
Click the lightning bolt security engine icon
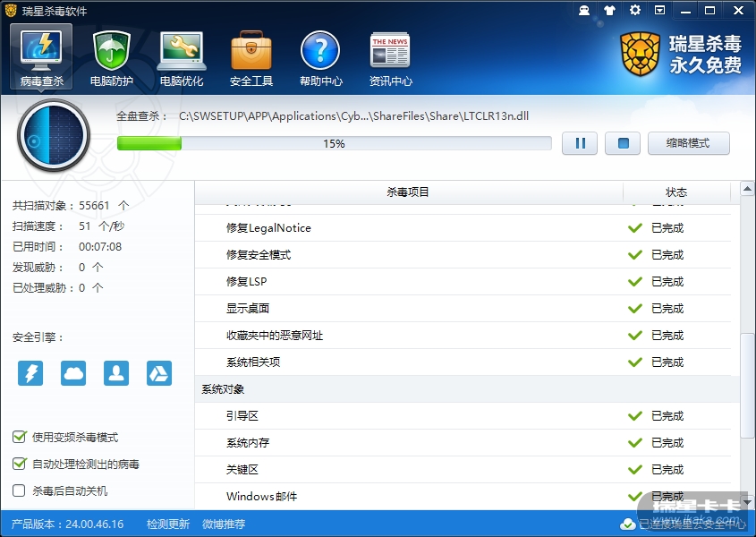tap(30, 373)
